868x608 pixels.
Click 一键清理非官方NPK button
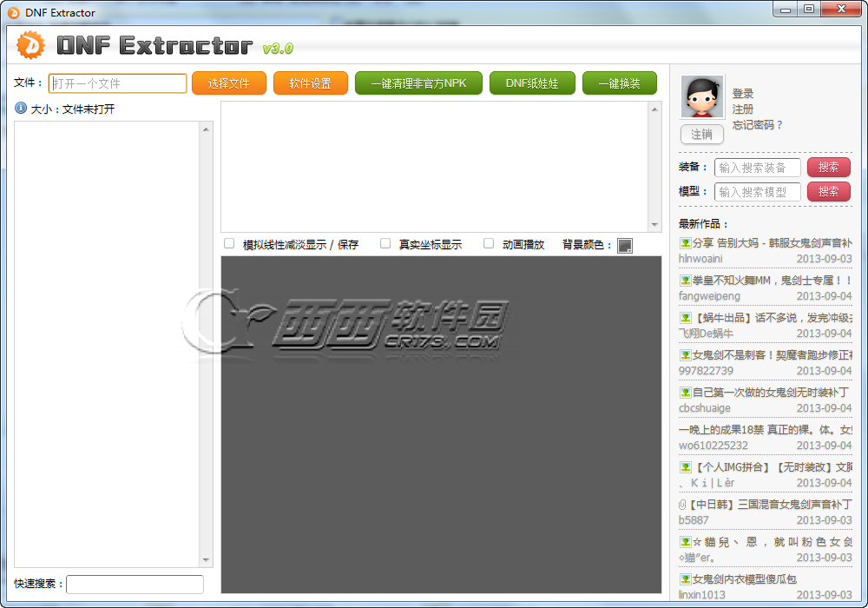(418, 83)
